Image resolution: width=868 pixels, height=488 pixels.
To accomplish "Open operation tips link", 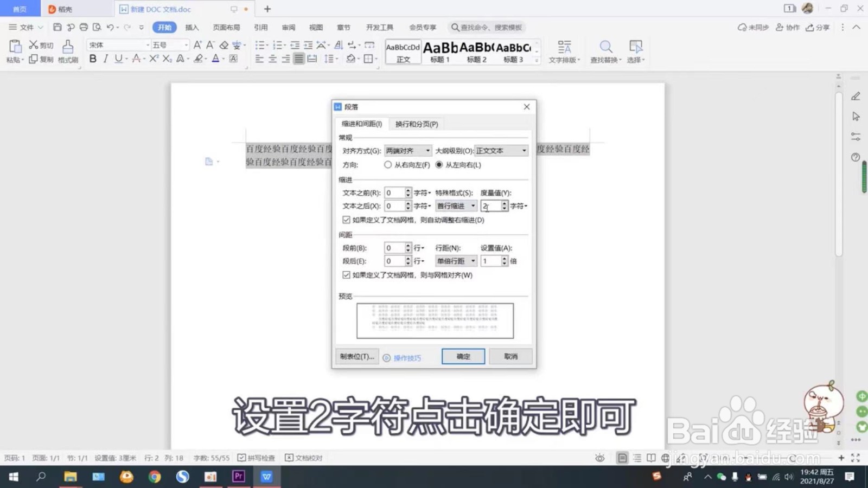I will tap(402, 358).
